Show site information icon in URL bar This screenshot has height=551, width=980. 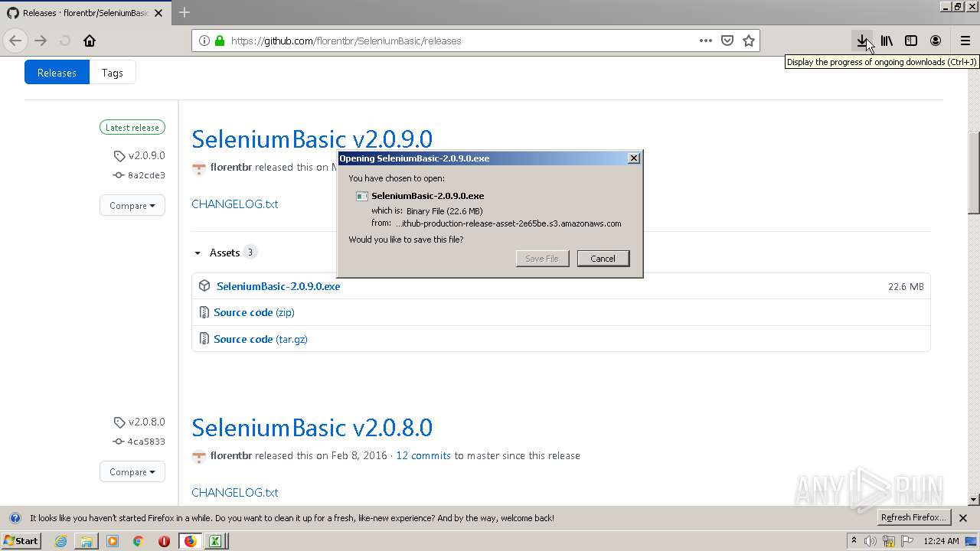tap(204, 41)
